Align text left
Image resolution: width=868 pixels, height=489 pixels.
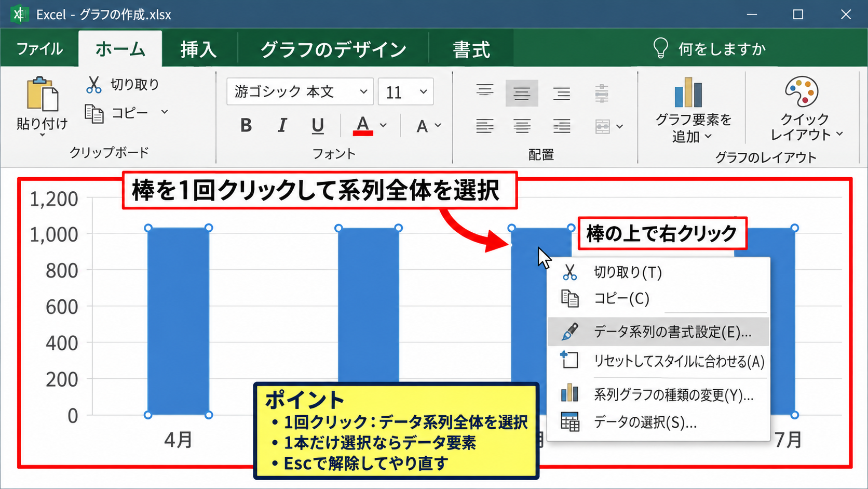(x=485, y=126)
